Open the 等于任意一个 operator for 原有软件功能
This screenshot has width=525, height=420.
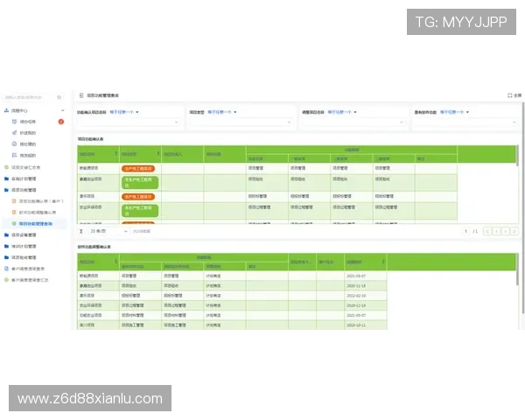click(455, 112)
